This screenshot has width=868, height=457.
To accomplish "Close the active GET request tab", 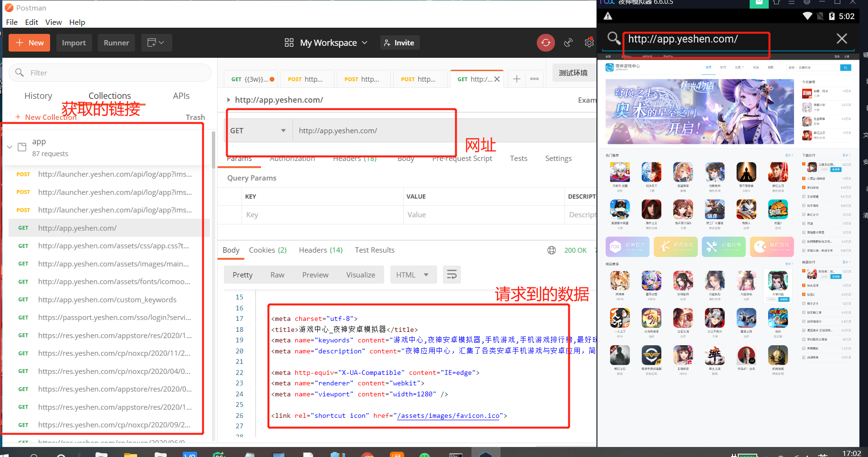I will tap(497, 79).
